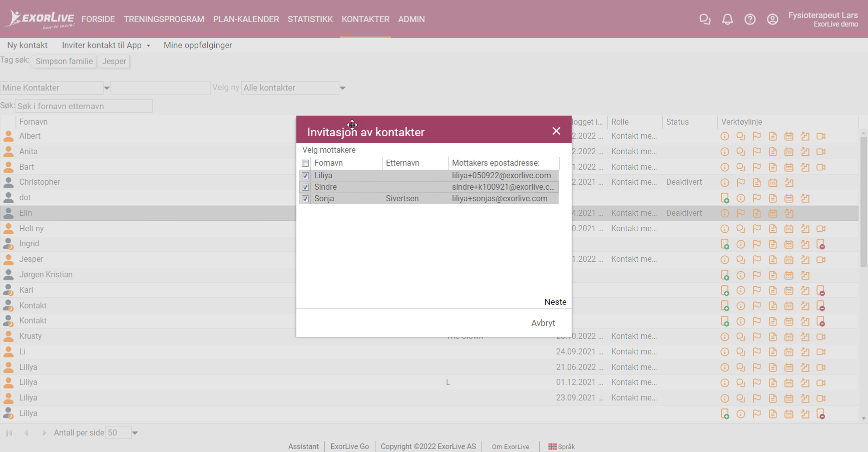Open progress steps icon for Jesper
Viewport: 868px width, 452px height.
805,260
